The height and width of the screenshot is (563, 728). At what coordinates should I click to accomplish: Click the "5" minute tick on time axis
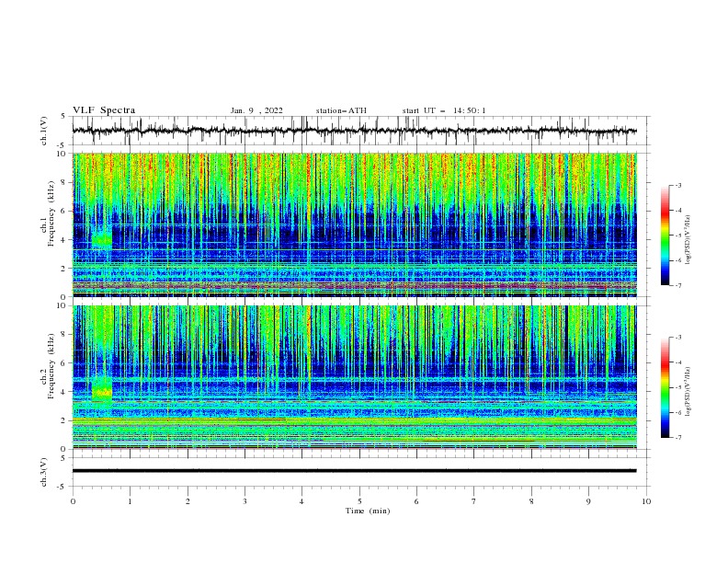pyautogui.click(x=359, y=501)
